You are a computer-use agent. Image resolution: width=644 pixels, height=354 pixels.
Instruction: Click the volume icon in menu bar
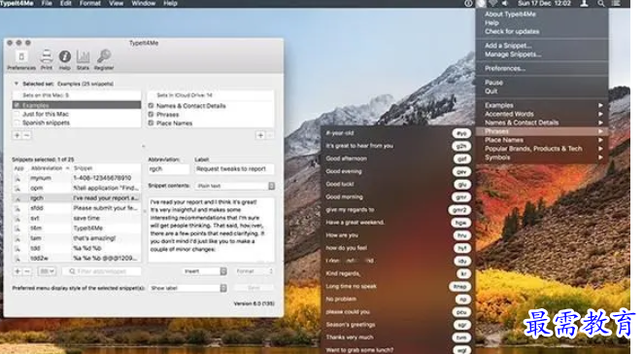pyautogui.click(x=505, y=3)
